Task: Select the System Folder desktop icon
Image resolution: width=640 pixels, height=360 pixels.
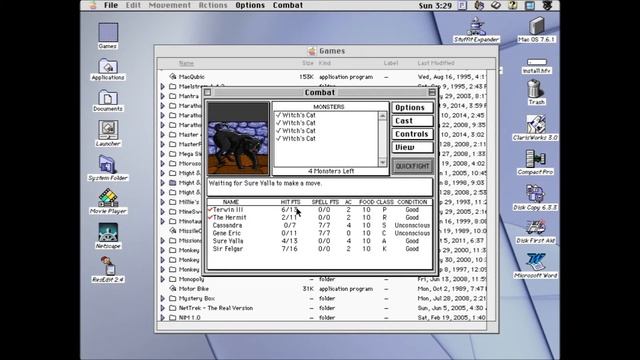Action: [x=107, y=164]
